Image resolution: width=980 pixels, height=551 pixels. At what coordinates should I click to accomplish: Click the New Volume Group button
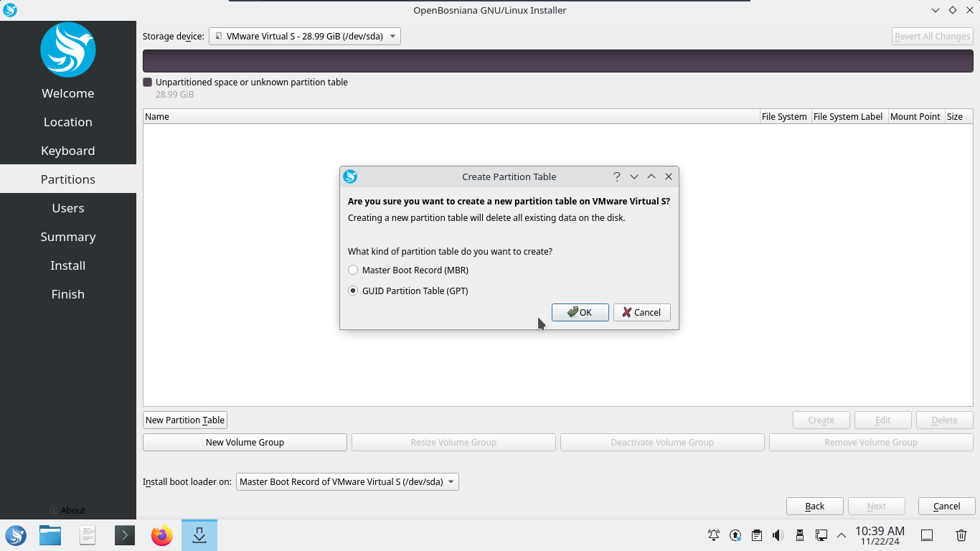[x=245, y=442]
